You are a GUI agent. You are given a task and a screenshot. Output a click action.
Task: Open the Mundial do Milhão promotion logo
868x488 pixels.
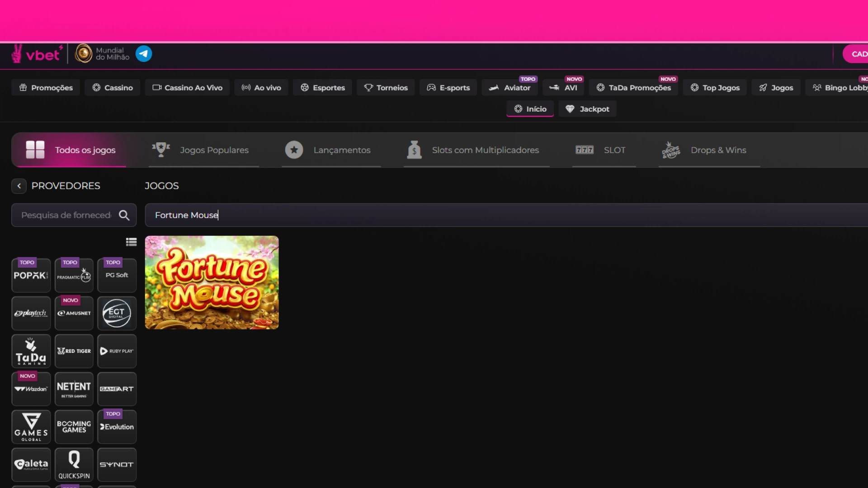(102, 54)
